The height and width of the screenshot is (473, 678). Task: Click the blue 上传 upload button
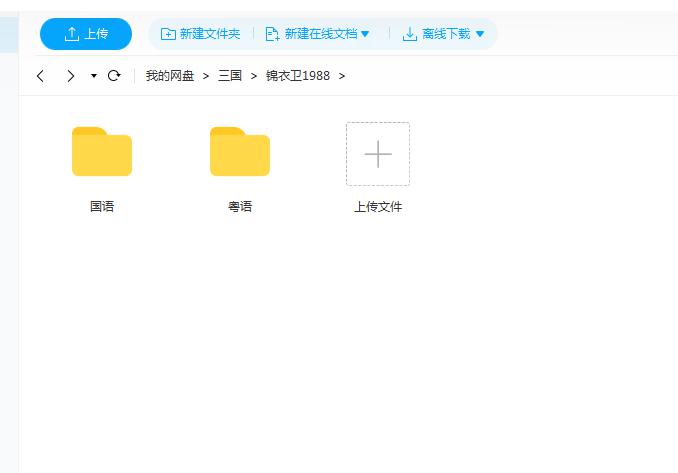click(86, 34)
